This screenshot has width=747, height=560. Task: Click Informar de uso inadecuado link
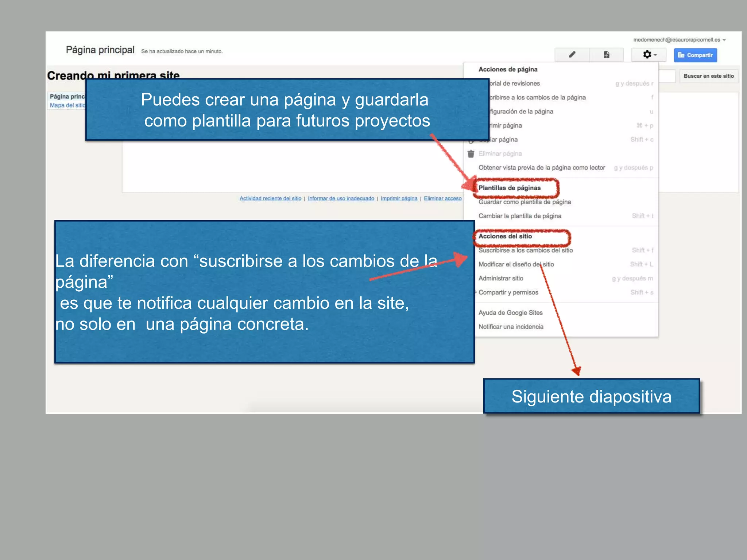[x=341, y=198]
